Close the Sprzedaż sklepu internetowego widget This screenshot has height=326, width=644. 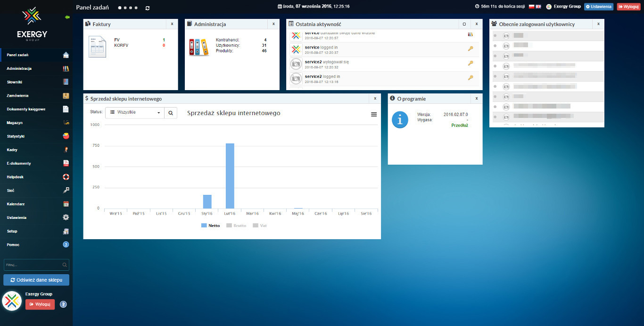coord(375,98)
